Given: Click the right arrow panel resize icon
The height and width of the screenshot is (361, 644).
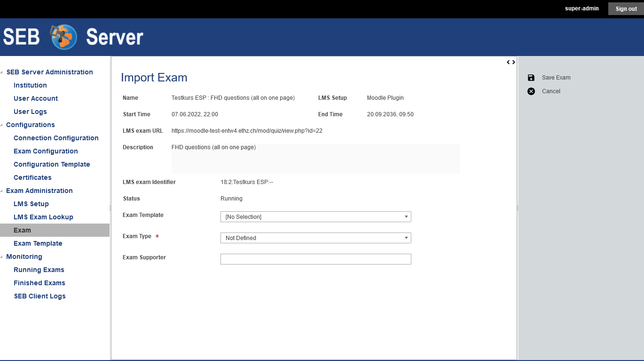Looking at the screenshot, I should (x=514, y=62).
